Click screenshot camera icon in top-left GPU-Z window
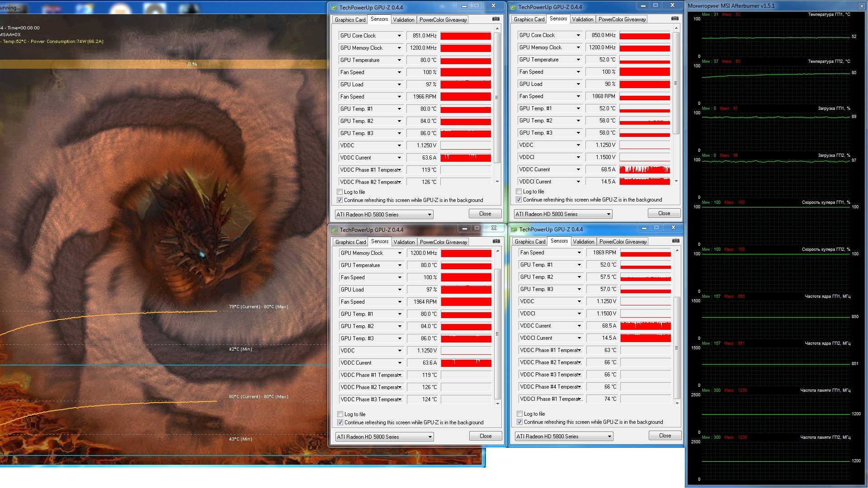Screen dimensions: 868x488 point(496,19)
